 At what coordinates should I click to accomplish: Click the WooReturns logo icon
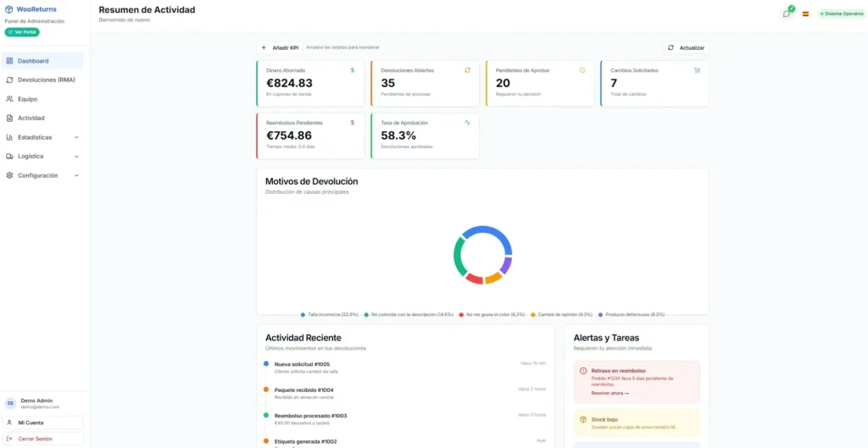click(x=9, y=9)
